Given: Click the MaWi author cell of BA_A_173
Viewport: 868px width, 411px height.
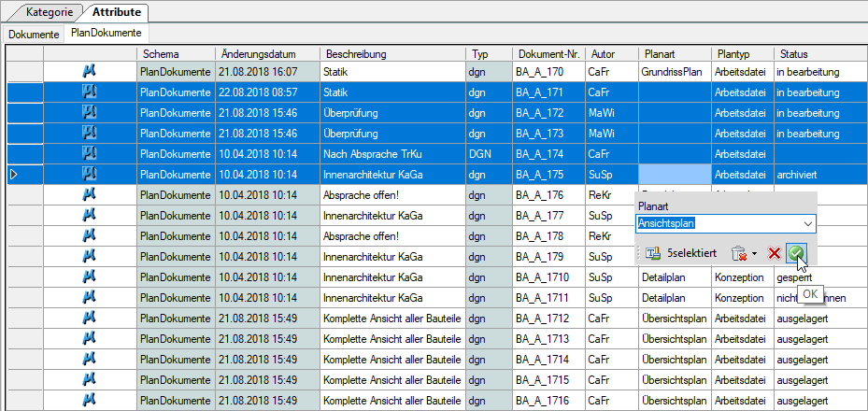Looking at the screenshot, I should (x=612, y=133).
